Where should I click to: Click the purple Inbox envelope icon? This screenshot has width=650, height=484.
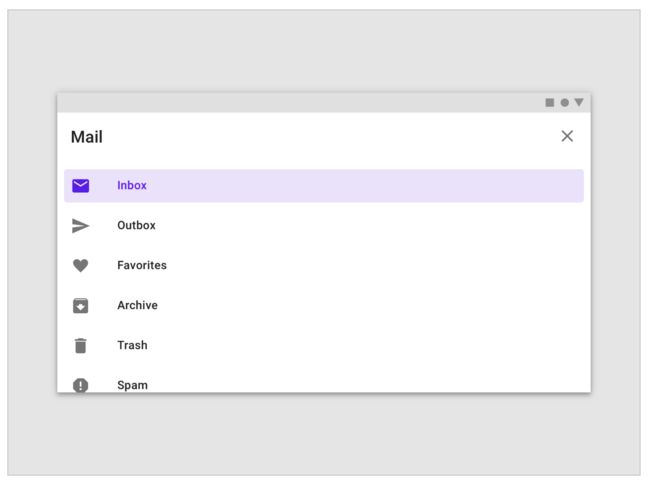pos(80,186)
